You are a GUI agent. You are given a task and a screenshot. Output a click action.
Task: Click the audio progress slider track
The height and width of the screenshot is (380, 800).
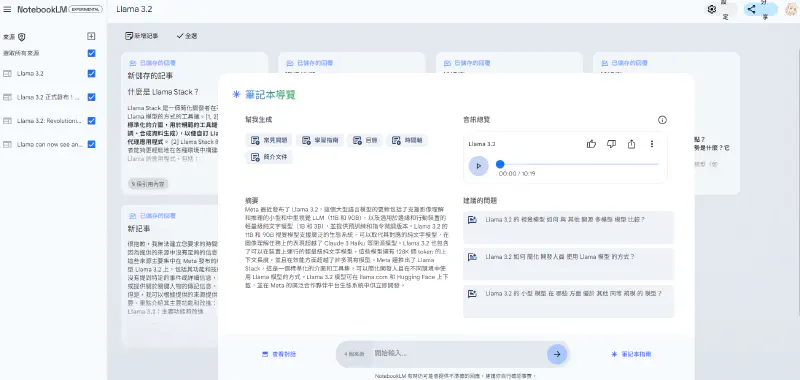coord(579,164)
